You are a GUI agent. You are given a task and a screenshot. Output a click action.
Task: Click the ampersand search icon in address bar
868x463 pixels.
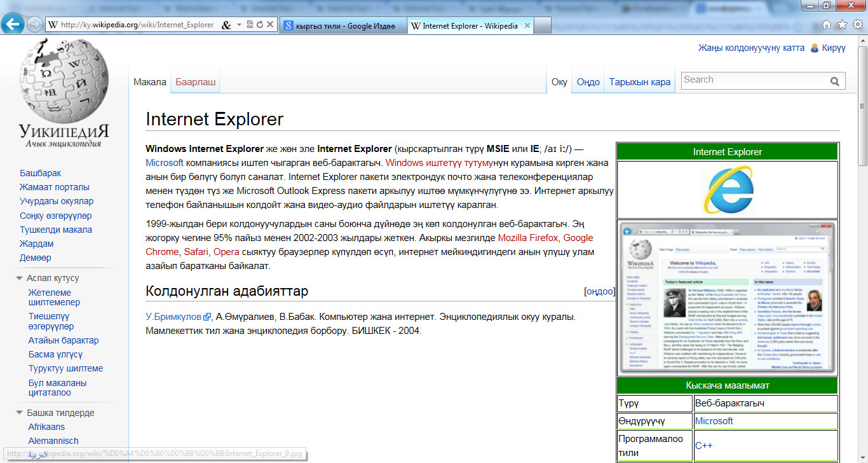(x=226, y=25)
